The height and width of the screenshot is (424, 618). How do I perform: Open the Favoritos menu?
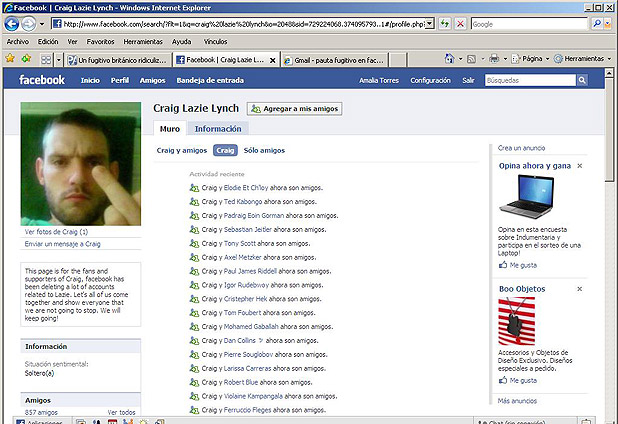tap(101, 41)
